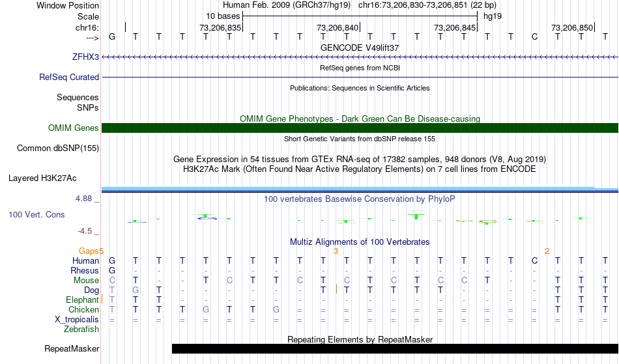Click 'Short Genetic Variants from dbSNP release 155'

360,139
